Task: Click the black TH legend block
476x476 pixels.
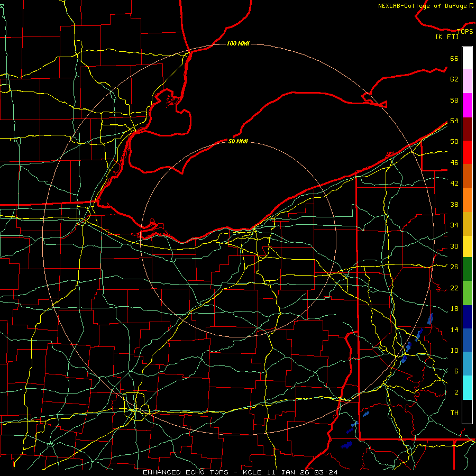Action: tap(467, 411)
